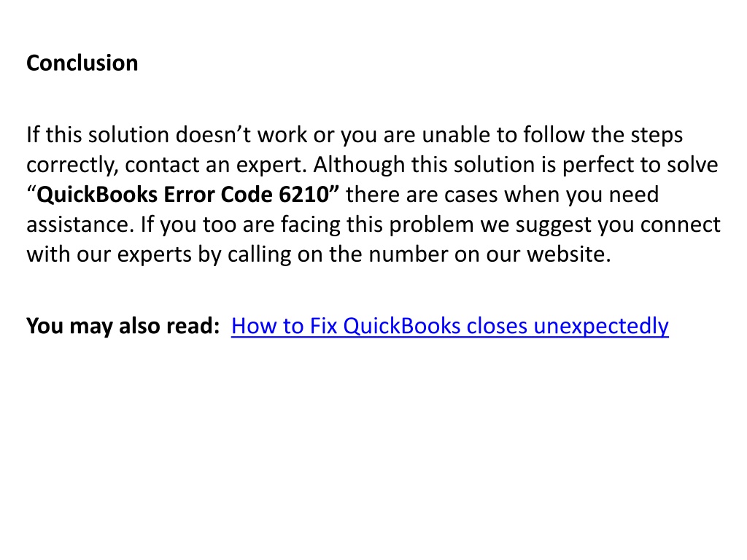The width and height of the screenshot is (747, 560).
Task: Click the bold QuickBooks Error Code 6210 text
Action: 183,194
